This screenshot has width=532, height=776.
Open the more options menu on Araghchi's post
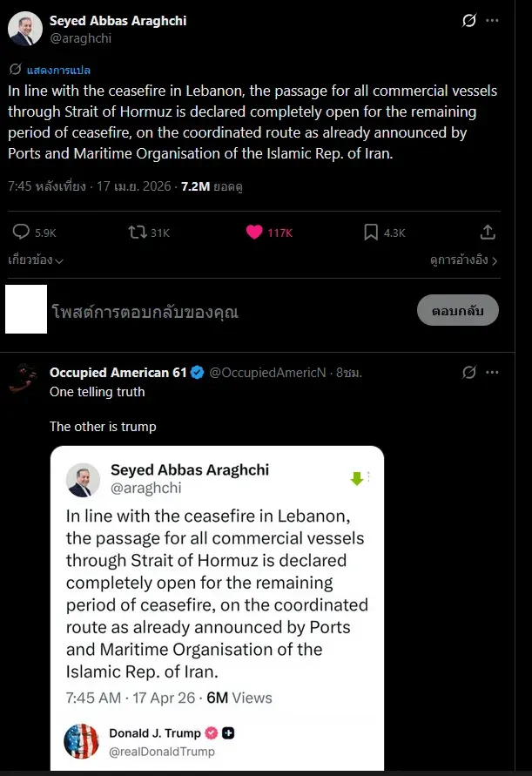492,21
